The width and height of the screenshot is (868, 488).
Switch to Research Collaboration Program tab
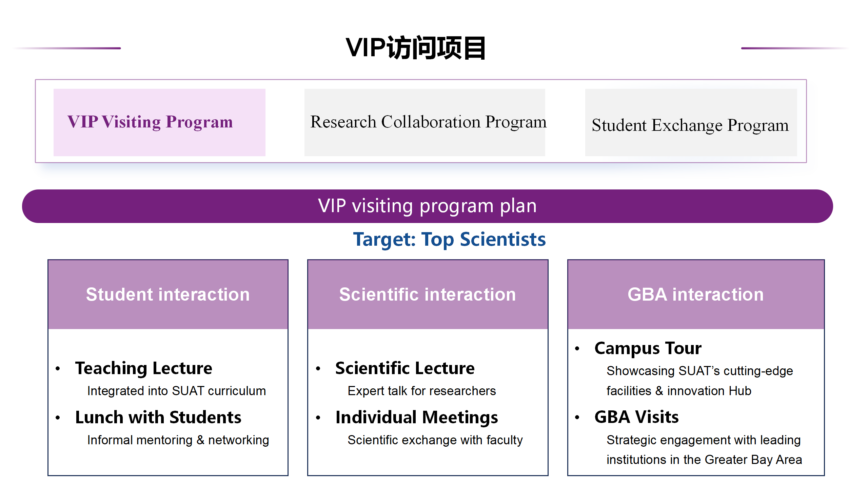pyautogui.click(x=425, y=122)
